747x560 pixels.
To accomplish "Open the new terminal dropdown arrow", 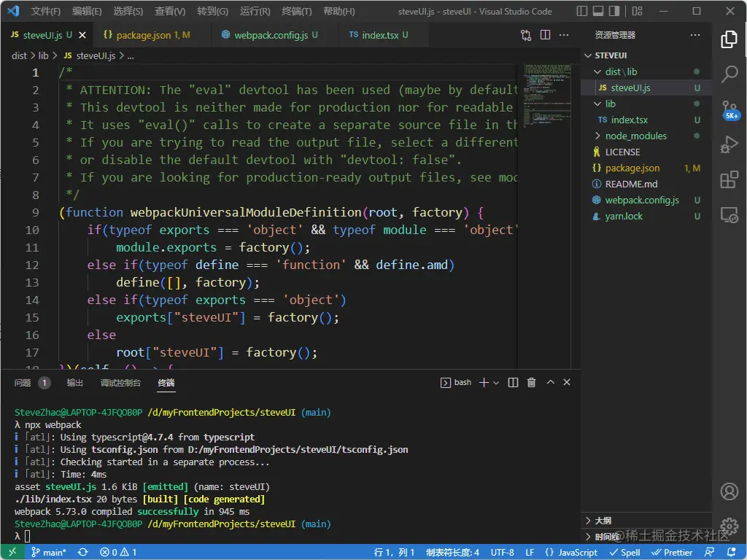I will (496, 383).
